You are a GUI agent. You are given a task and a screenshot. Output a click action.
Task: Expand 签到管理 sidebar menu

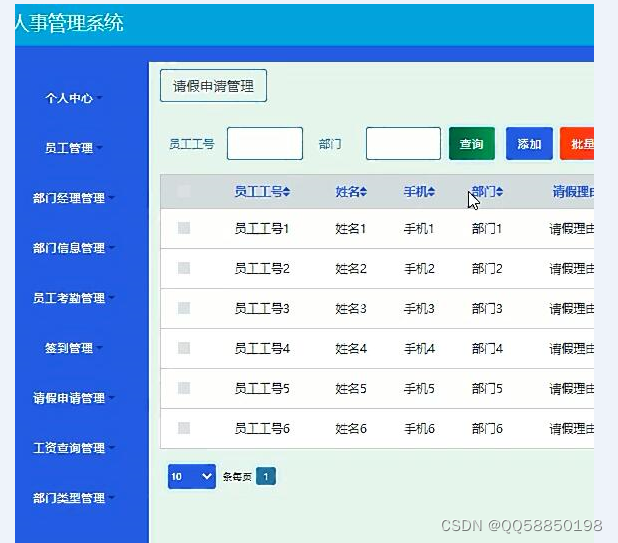tap(73, 348)
